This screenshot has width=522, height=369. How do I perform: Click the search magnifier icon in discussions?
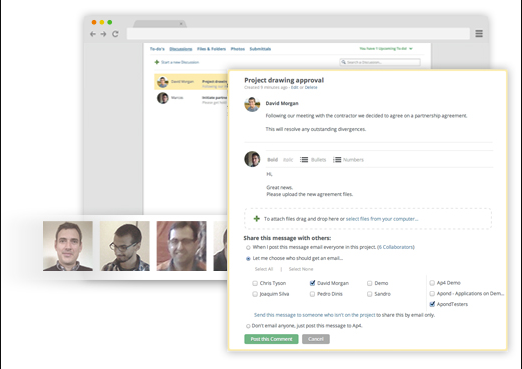[343, 62]
